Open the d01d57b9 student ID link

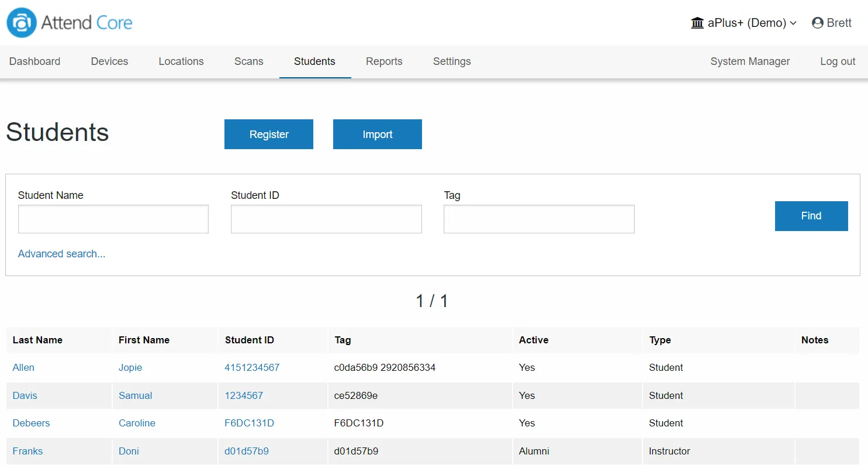pyautogui.click(x=247, y=451)
